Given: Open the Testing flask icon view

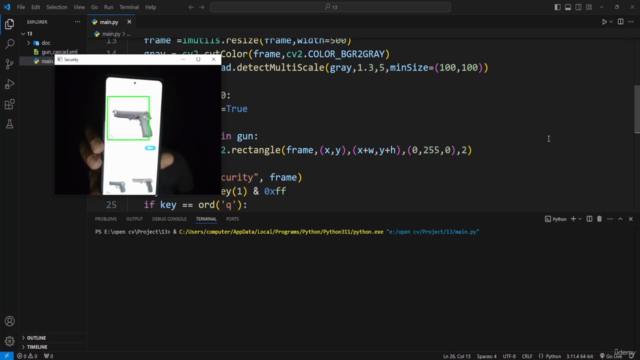Looking at the screenshot, I should pos(9,124).
